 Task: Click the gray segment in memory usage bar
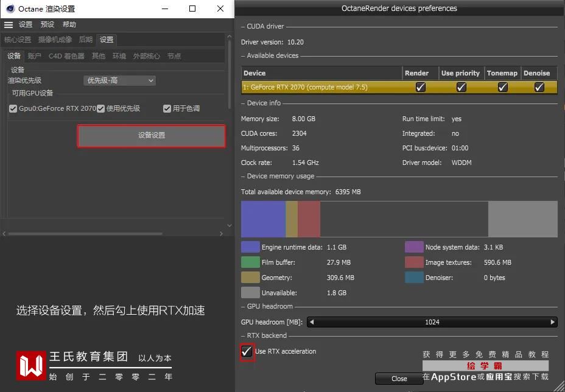523,219
